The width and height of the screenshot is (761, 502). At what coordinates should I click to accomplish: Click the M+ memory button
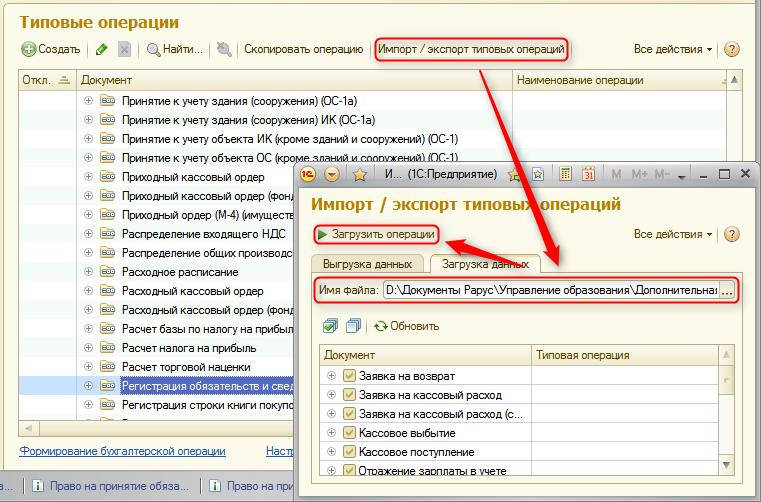click(x=640, y=174)
